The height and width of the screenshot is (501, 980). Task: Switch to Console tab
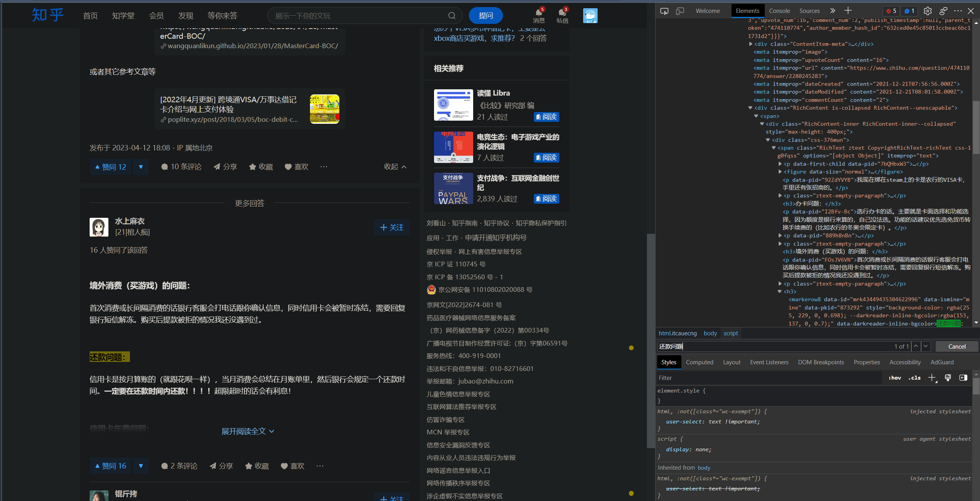[779, 11]
